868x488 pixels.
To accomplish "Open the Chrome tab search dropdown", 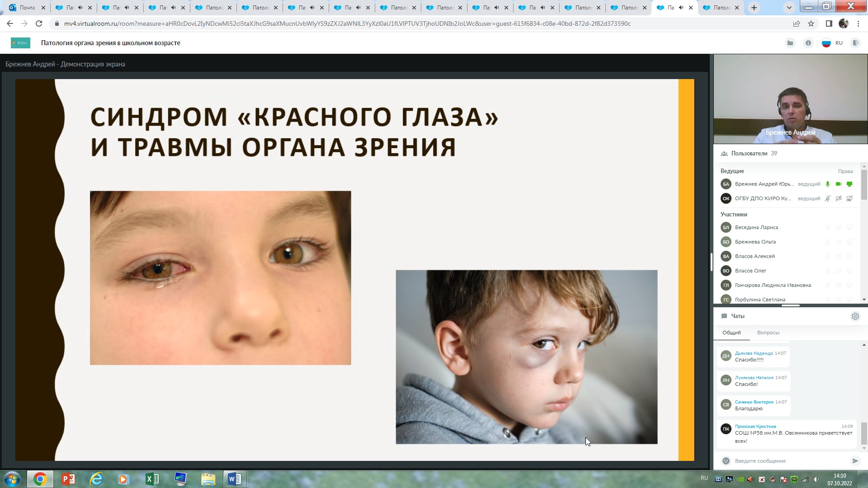I will (x=789, y=8).
